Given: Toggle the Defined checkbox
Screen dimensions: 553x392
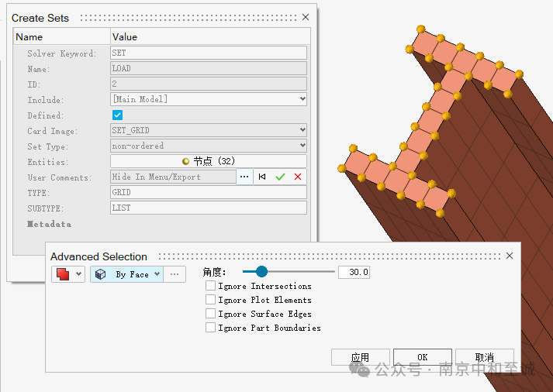Looking at the screenshot, I should (117, 115).
